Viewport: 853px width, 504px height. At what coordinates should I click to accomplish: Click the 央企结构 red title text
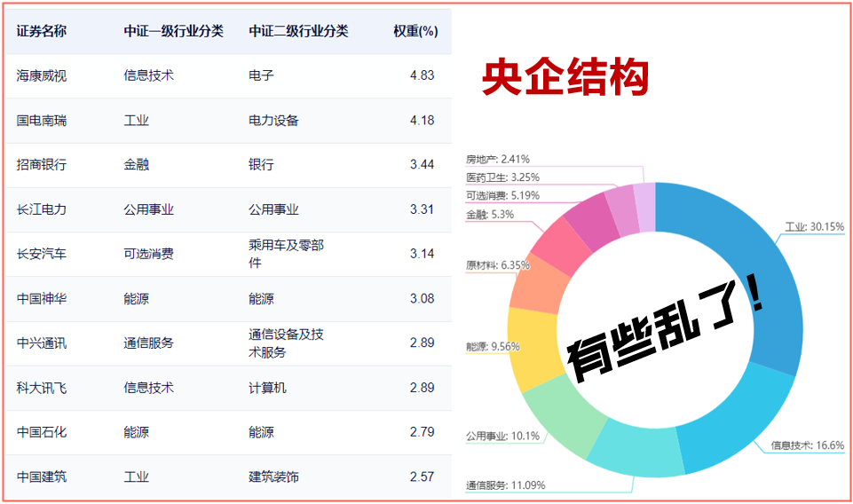click(565, 78)
